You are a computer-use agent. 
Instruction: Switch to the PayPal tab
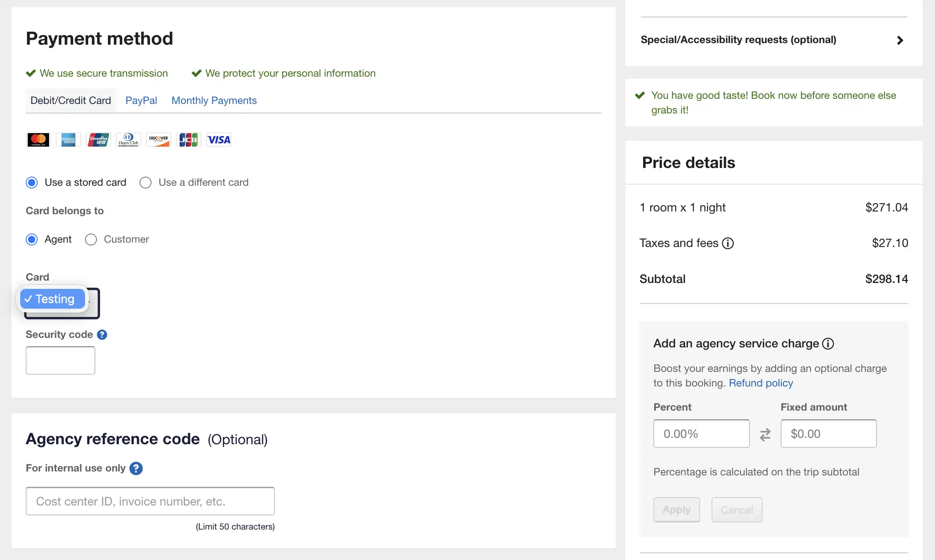click(x=141, y=100)
